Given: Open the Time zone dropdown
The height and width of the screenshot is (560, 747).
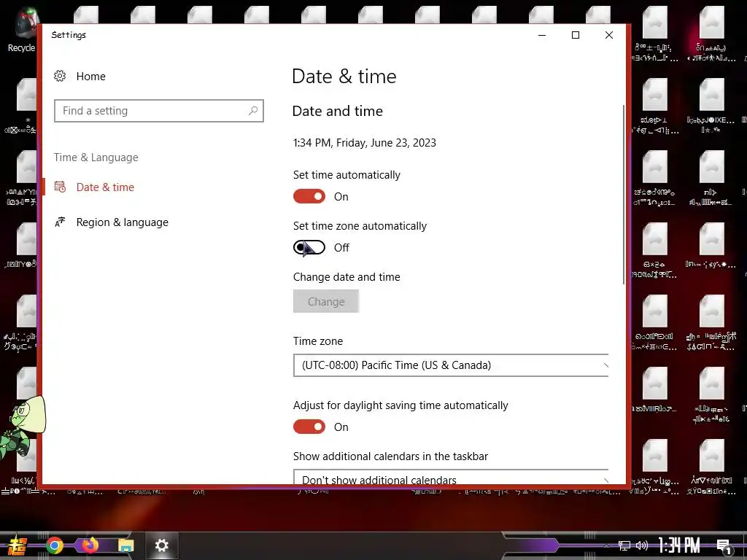Looking at the screenshot, I should [451, 365].
